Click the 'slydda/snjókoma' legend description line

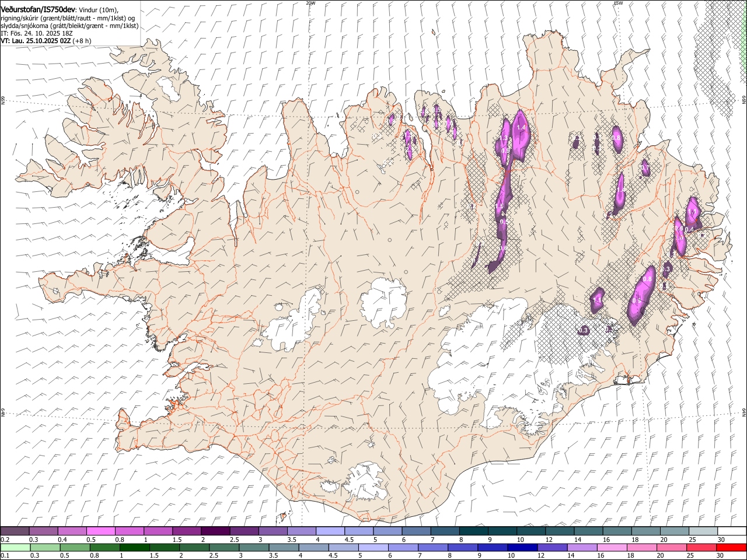coord(69,26)
